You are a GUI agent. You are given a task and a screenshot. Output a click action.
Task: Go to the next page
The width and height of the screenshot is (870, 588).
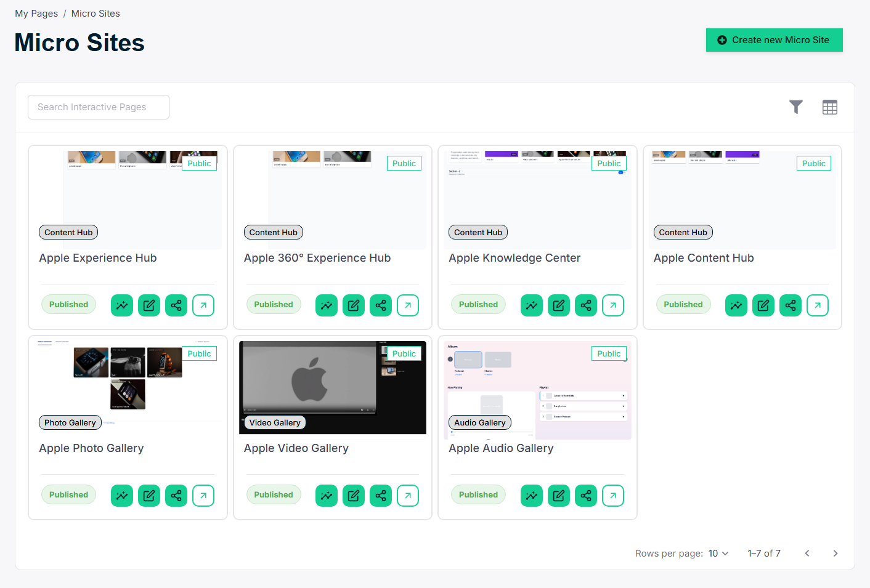(835, 554)
